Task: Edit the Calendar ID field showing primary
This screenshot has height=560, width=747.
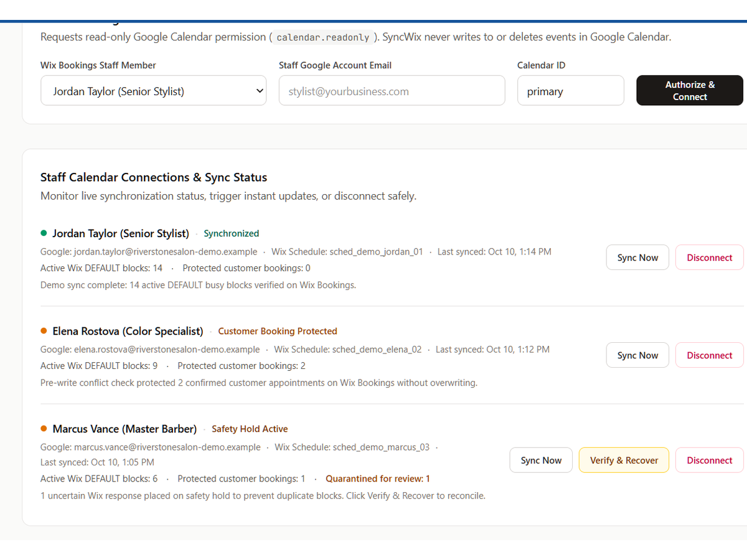Action: click(x=570, y=91)
